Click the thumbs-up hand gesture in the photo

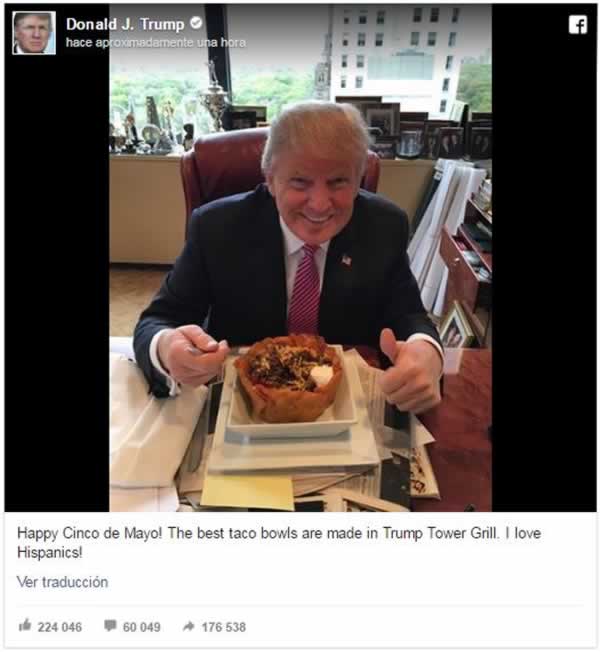coord(409,370)
